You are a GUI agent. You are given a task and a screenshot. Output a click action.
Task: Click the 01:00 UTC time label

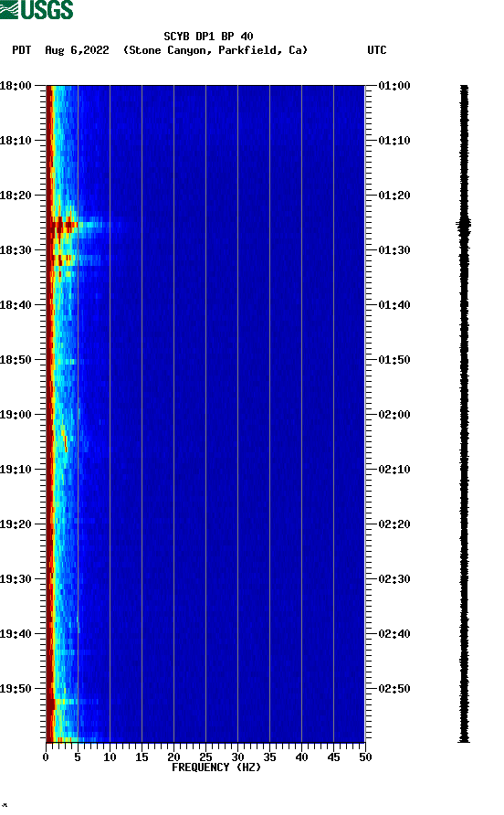[x=394, y=85]
